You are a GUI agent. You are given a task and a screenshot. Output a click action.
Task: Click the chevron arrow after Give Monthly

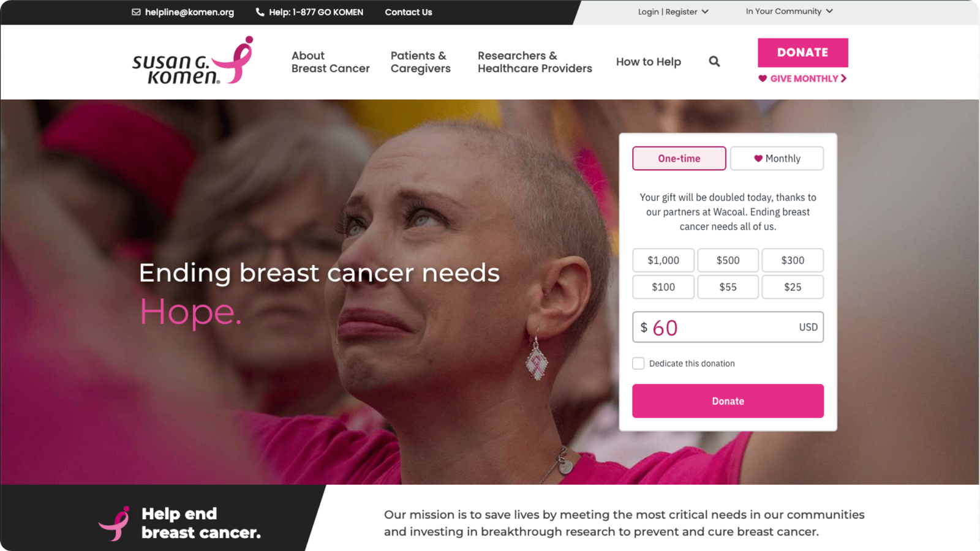[x=843, y=78]
